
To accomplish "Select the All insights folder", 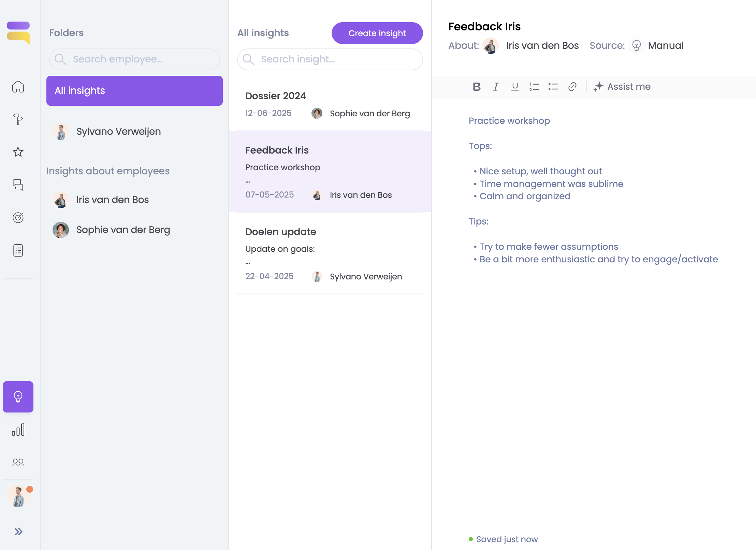I will click(x=134, y=91).
